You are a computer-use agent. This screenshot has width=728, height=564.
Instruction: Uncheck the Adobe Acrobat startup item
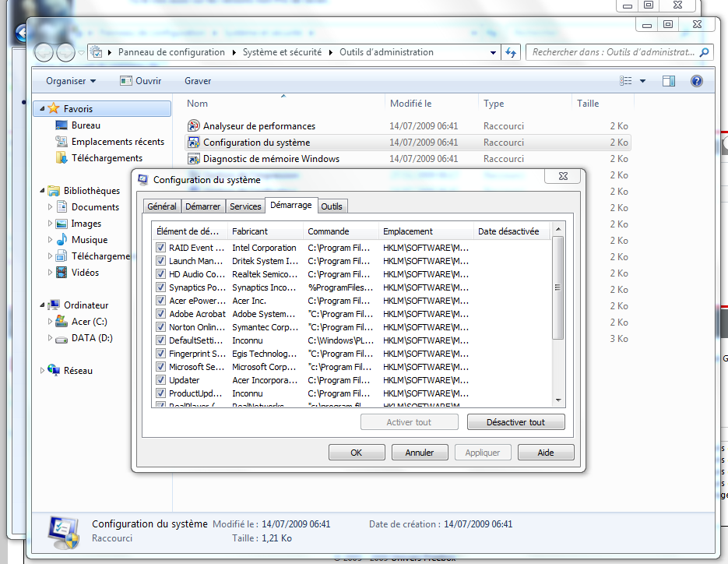[x=160, y=314]
